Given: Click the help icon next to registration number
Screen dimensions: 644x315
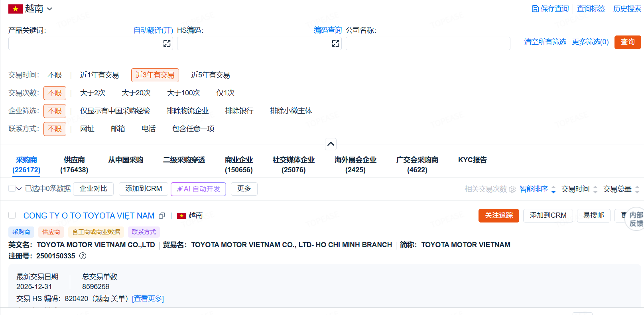Looking at the screenshot, I should click(83, 256).
